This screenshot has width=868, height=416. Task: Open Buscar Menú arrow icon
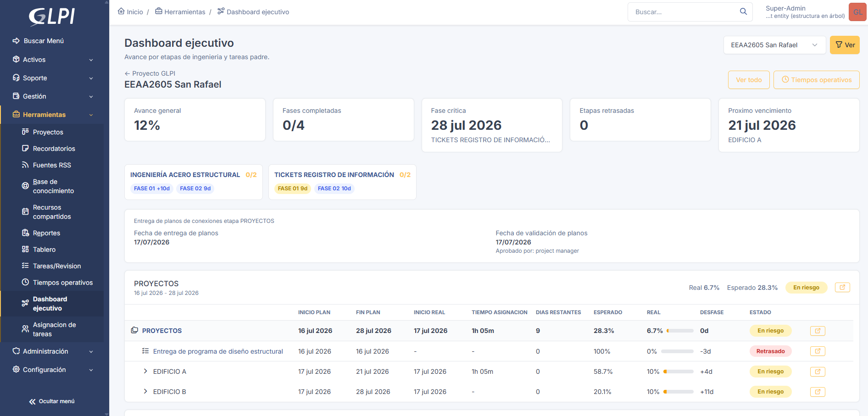coord(16,41)
